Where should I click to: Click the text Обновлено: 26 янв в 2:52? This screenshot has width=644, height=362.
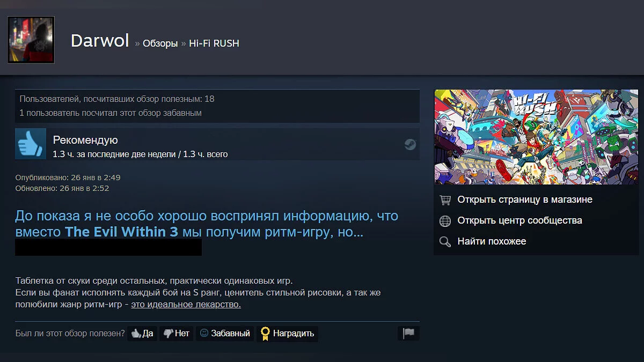62,188
